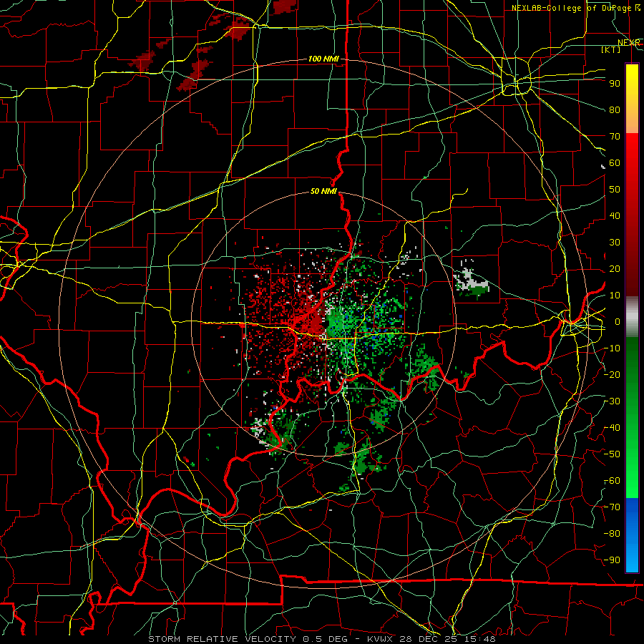The height and width of the screenshot is (644, 644).
Task: Click the 0 knot scale label
Action: (617, 322)
